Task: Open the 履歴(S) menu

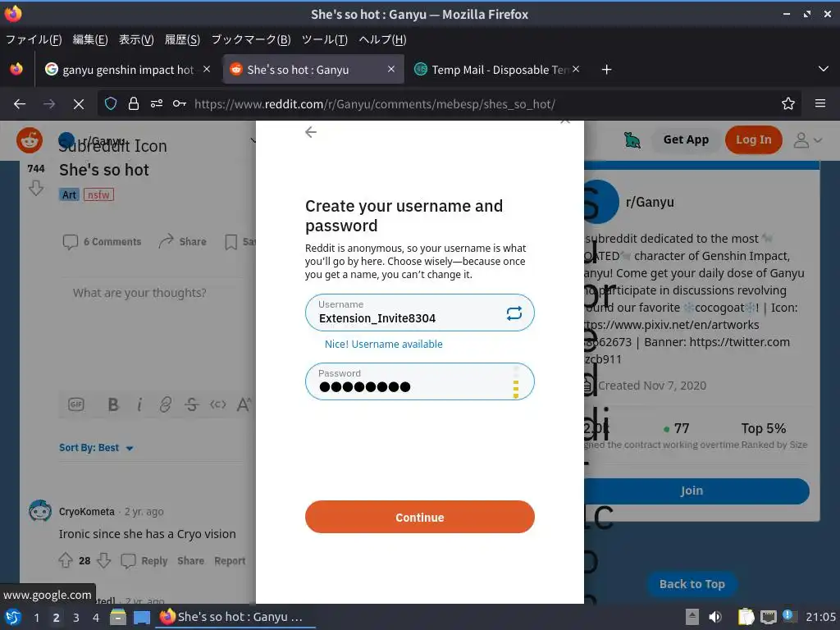Action: (182, 39)
